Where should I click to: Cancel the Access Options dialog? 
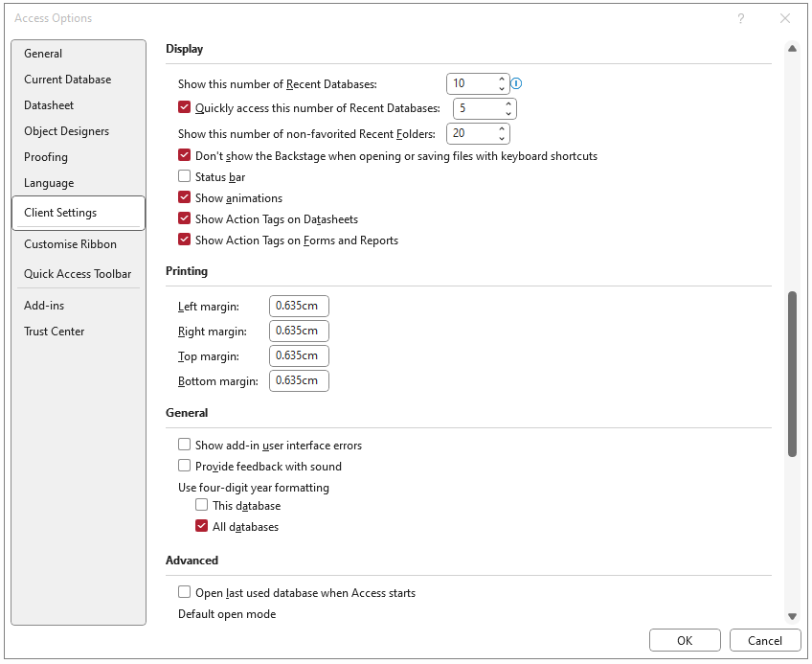[764, 641]
